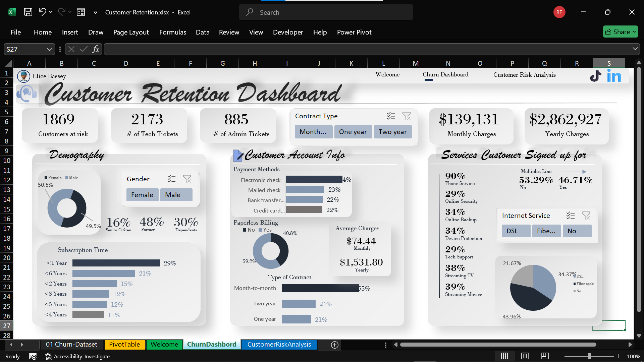The height and width of the screenshot is (362, 644).
Task: Click zoom out minus button
Action: [559, 356]
